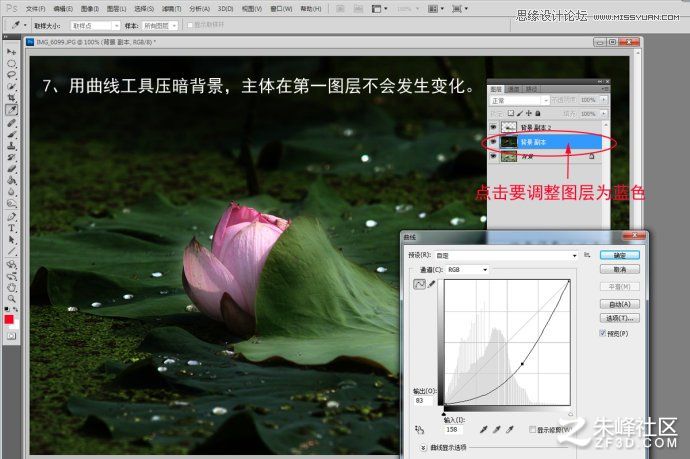
Task: Select the Blur tool
Action: tap(11, 192)
